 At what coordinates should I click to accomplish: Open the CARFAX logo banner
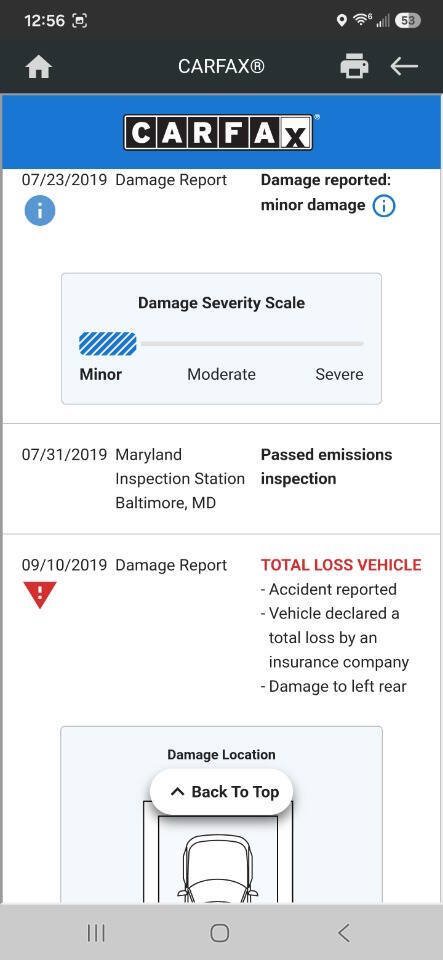click(221, 132)
